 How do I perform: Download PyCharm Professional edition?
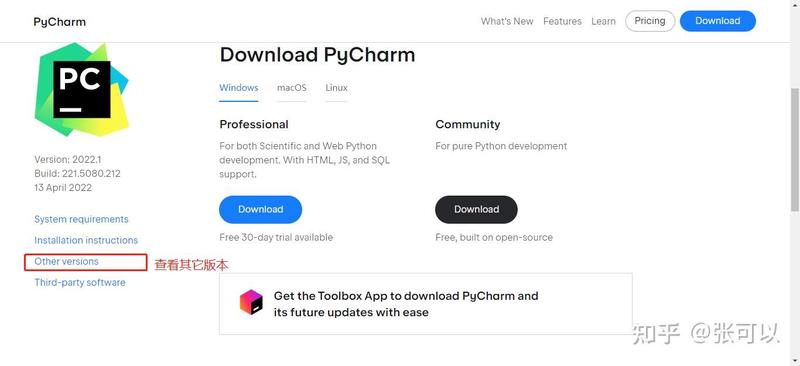click(x=261, y=209)
